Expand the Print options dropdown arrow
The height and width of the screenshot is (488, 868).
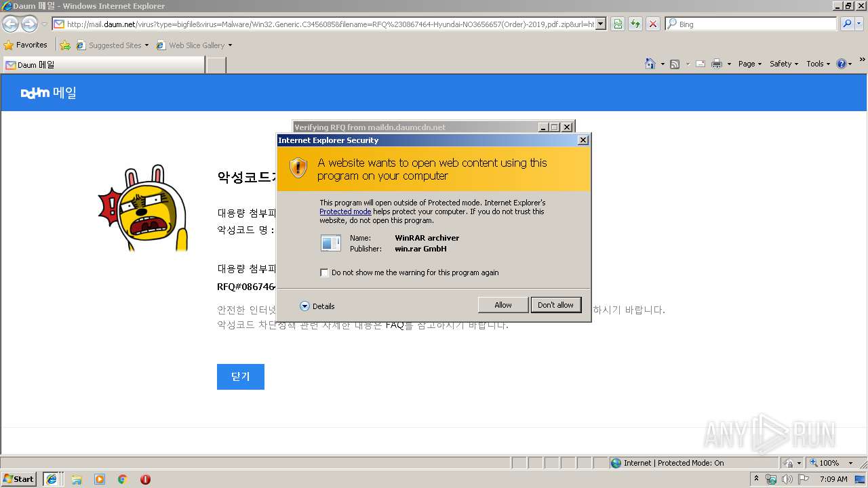(730, 64)
